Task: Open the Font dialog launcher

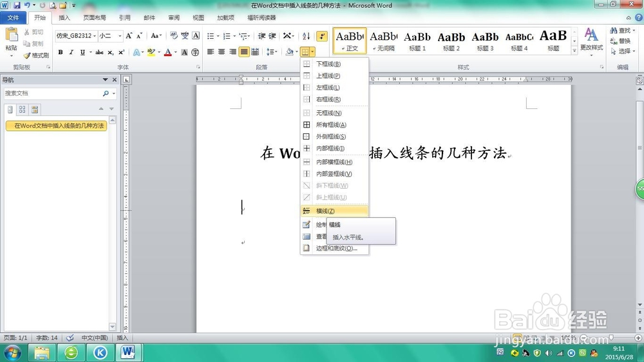Action: [x=198, y=66]
